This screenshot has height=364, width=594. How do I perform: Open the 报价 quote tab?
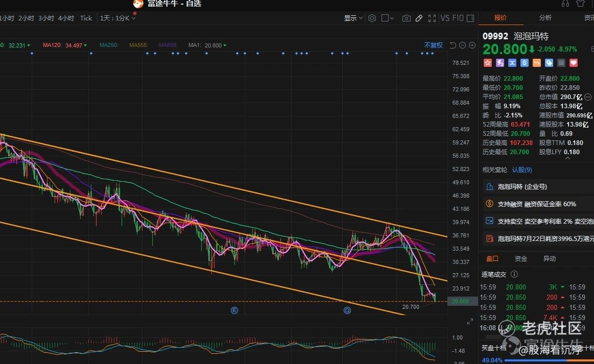501,18
